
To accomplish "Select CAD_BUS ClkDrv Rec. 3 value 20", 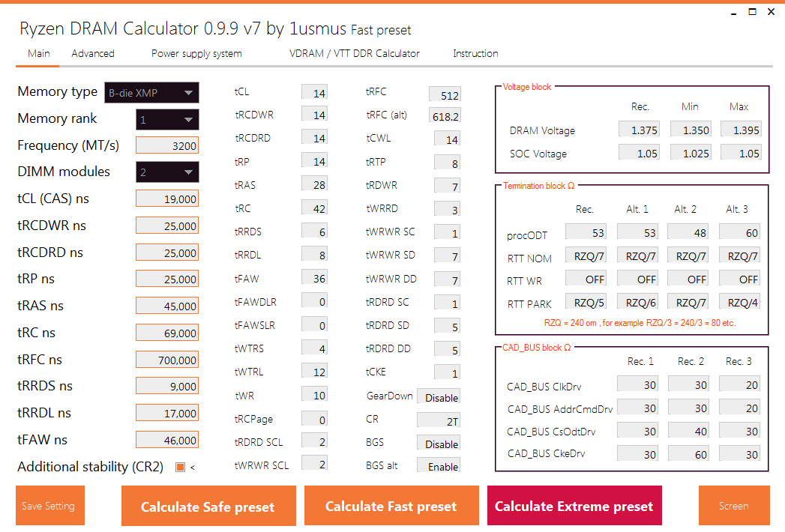I will 739,384.
